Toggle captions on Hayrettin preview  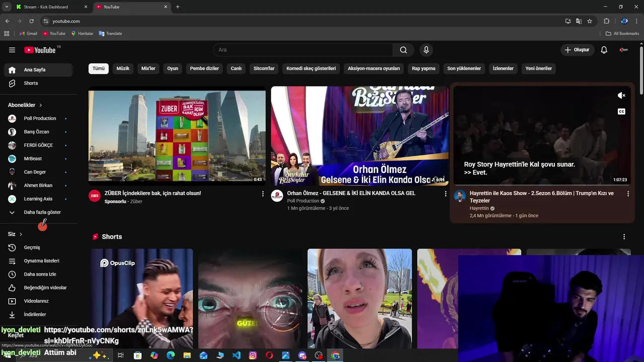(x=621, y=112)
